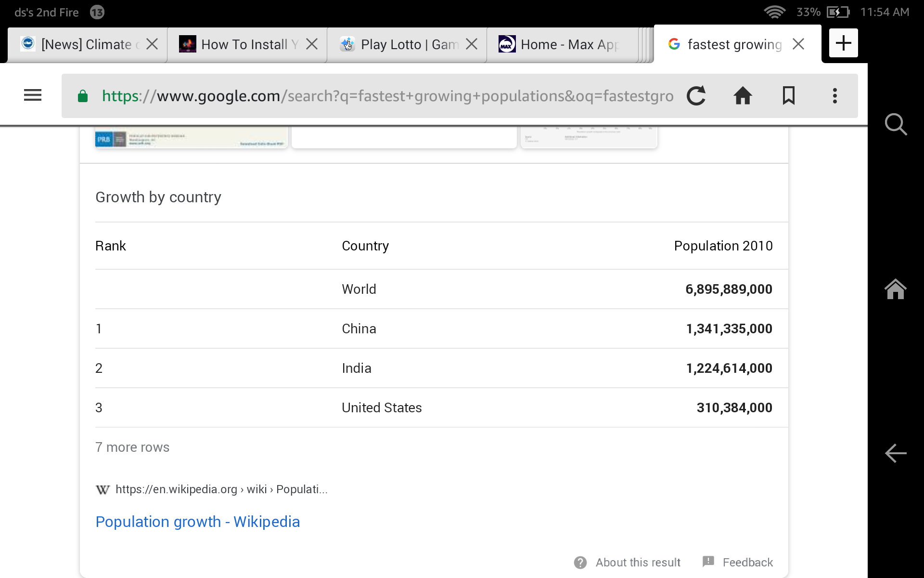Click the value 1,341,335,000

click(x=729, y=329)
